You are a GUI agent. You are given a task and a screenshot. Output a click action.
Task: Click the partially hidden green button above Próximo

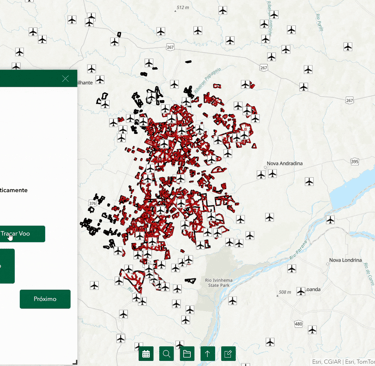coord(7,266)
